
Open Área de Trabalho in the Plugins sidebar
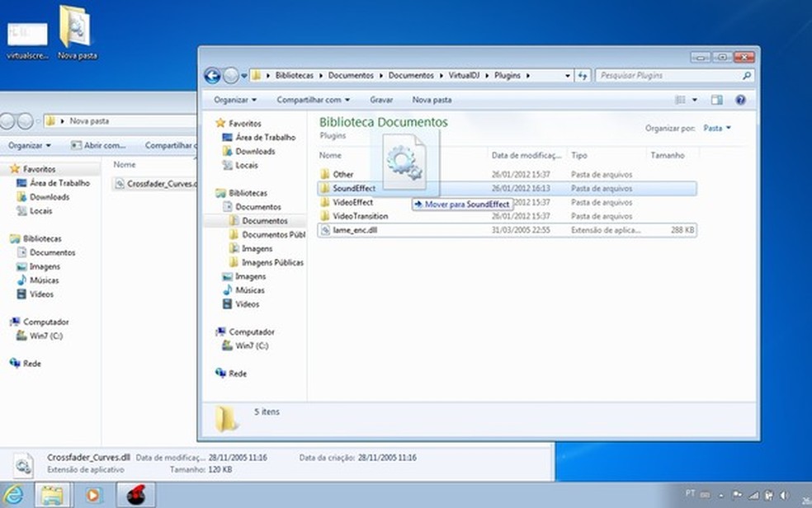click(x=265, y=137)
